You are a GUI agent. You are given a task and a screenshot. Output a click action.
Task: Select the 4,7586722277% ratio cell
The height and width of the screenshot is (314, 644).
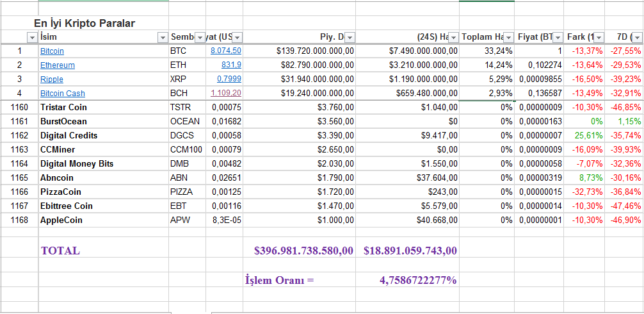click(x=407, y=280)
